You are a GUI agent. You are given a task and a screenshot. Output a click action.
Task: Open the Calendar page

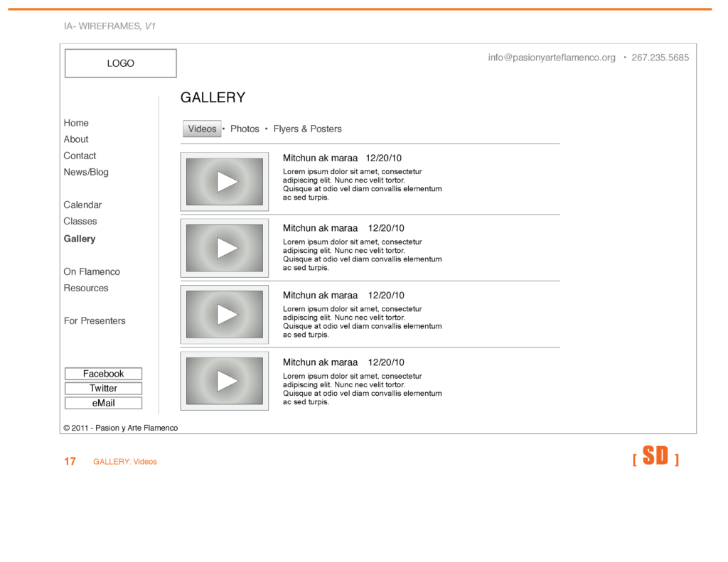82,205
